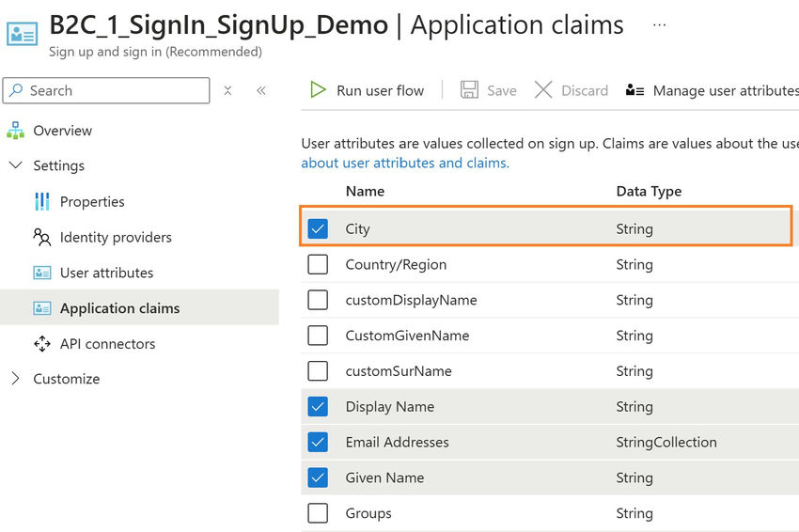The width and height of the screenshot is (799, 532).
Task: Click the sidebar Search input field
Action: 106,91
